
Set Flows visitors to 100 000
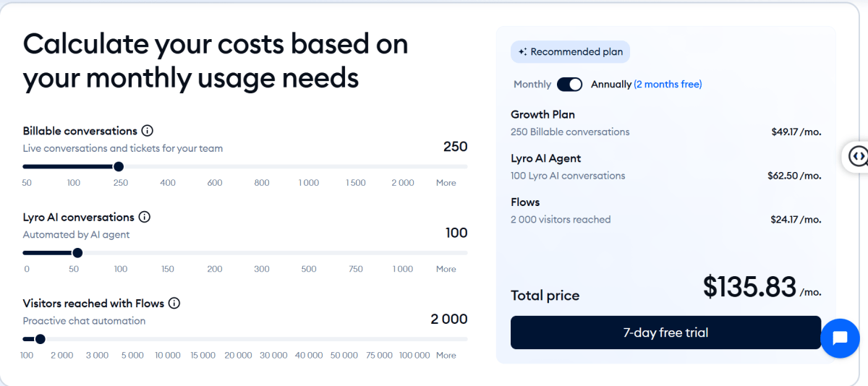[x=414, y=355]
